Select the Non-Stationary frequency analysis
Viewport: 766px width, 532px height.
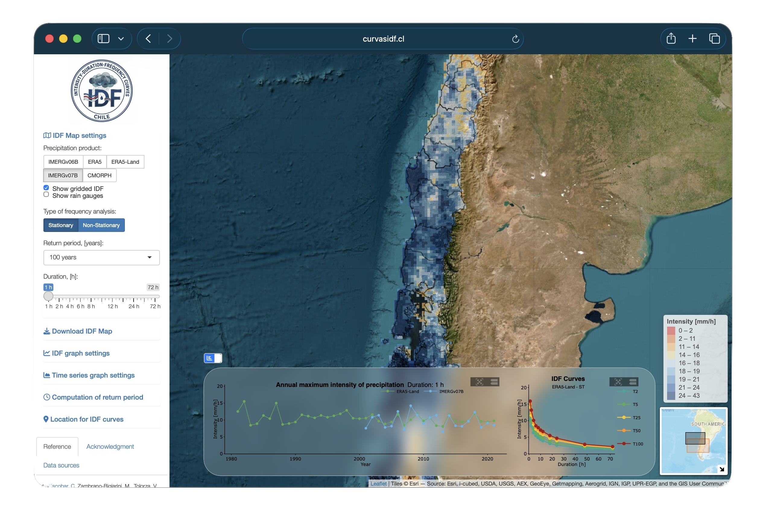pos(102,225)
